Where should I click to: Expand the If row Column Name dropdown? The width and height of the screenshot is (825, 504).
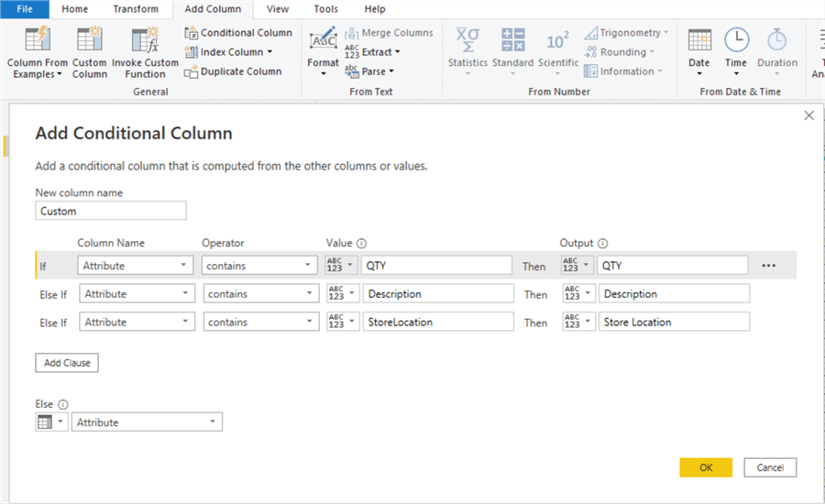click(x=135, y=266)
